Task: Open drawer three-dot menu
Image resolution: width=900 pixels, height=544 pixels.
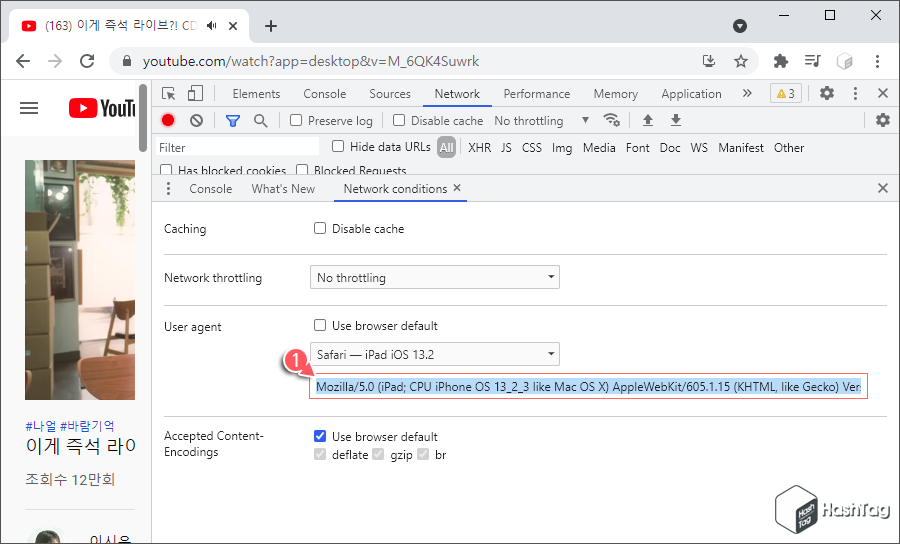Action: click(x=168, y=188)
